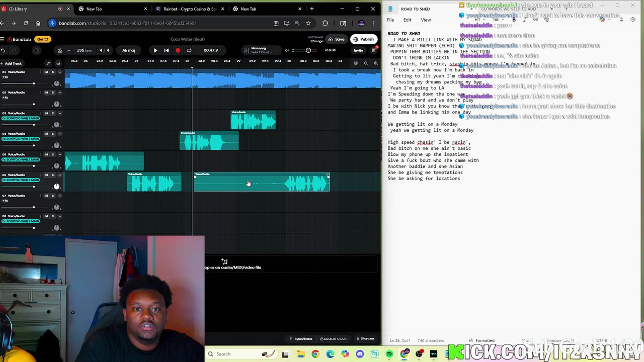Click the browser extensions puzzle icon
This screenshot has width=644, height=362.
point(325,23)
